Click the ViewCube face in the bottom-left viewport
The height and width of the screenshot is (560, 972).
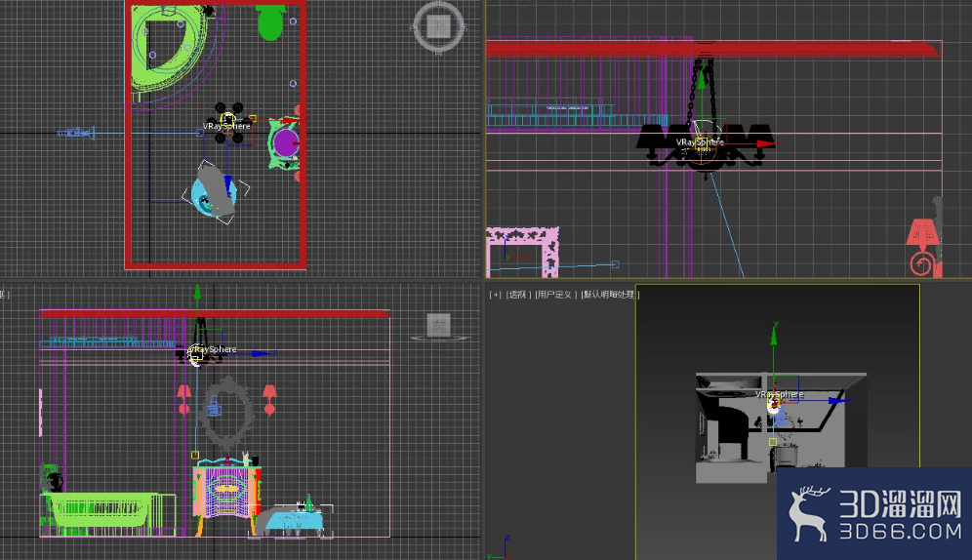tap(439, 324)
